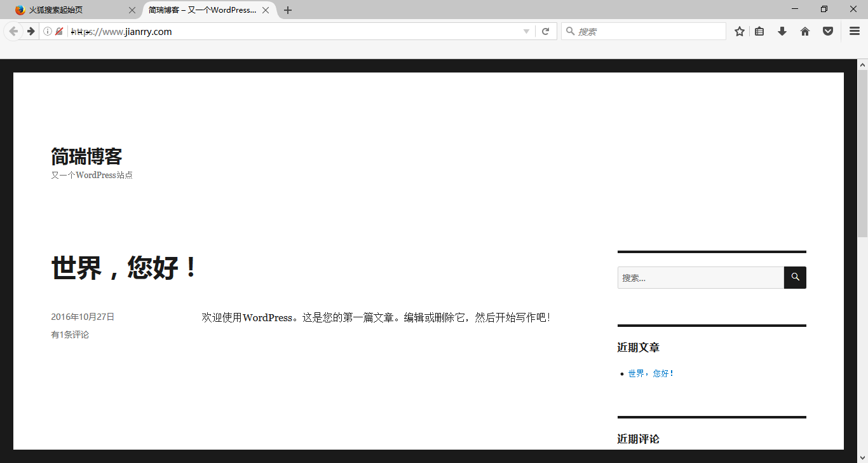
Task: Click the forward navigation arrow
Action: pos(31,31)
